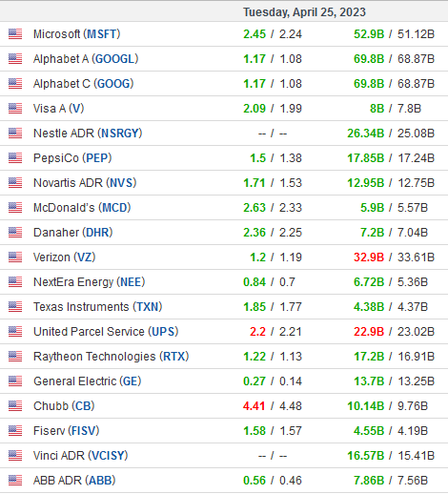Click Microsoft EPS value 2.45
The width and height of the screenshot is (448, 494).
(x=255, y=34)
